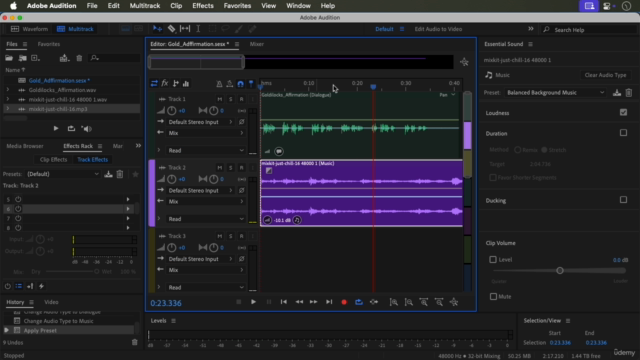Open the Favorites menu
The height and width of the screenshot is (360, 640).
point(237,6)
